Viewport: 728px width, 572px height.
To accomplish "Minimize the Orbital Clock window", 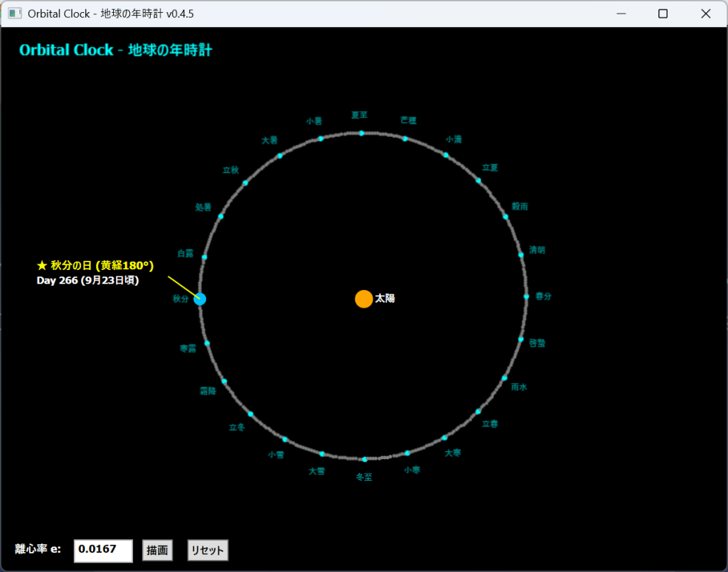I will pos(621,14).
